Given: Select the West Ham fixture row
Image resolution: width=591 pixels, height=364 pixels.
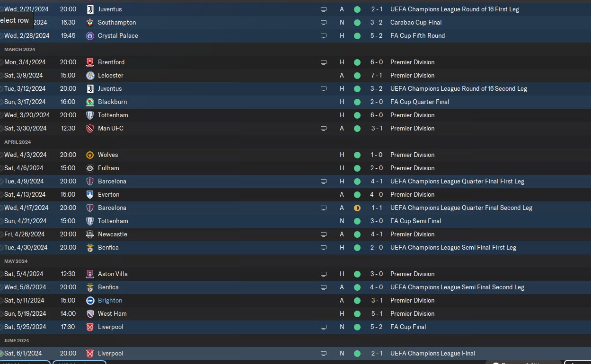Looking at the screenshot, I should click(295, 313).
